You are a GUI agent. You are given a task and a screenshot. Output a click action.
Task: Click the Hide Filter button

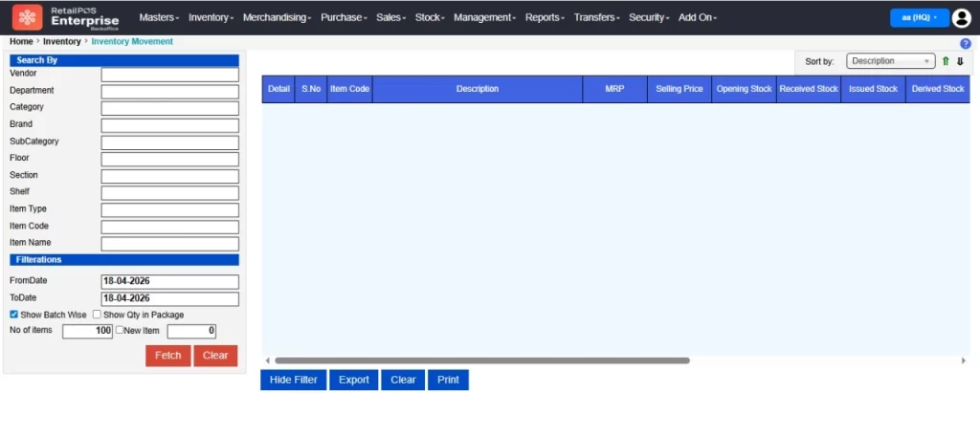point(293,380)
